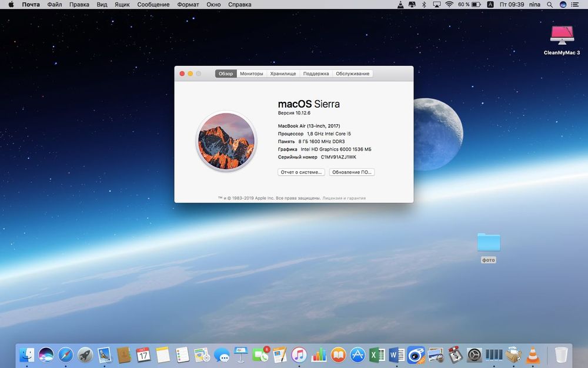Open Messages chat bubbles in Dock
Viewport: 588px width, 368px height.
coord(222,354)
